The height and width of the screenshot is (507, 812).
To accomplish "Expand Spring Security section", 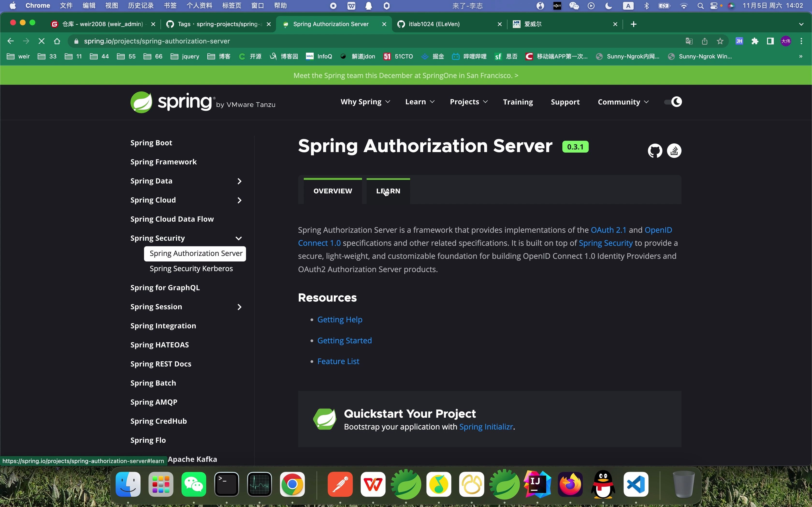I will click(239, 238).
